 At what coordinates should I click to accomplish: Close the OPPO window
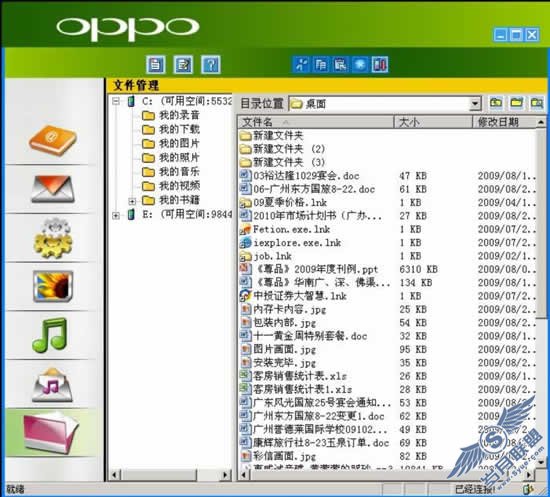(x=532, y=35)
